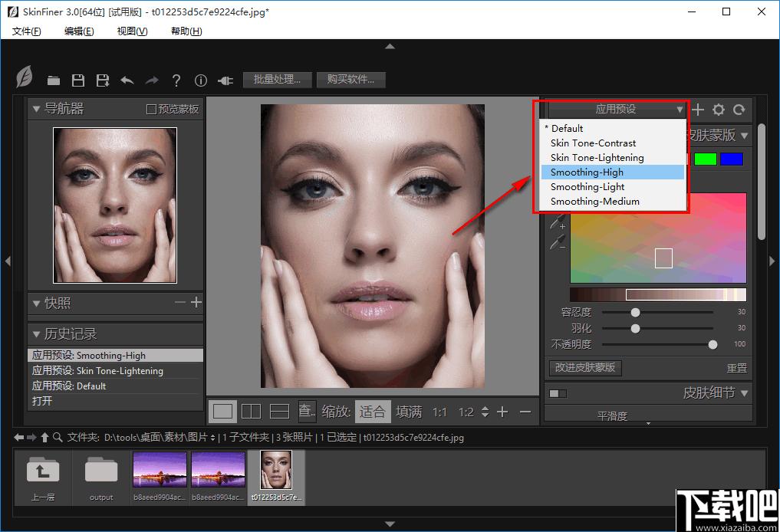The width and height of the screenshot is (780, 532).
Task: Open the 视图(V) menu
Action: pyautogui.click(x=133, y=31)
